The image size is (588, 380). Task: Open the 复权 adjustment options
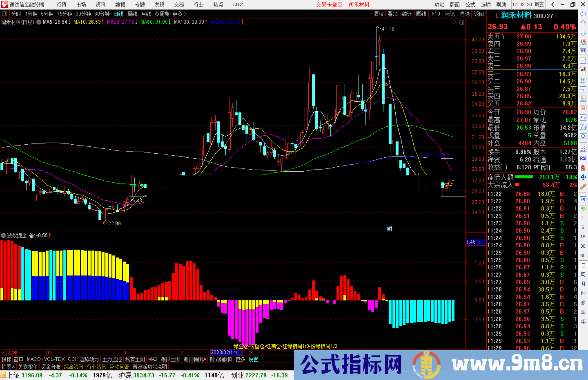coord(378,14)
